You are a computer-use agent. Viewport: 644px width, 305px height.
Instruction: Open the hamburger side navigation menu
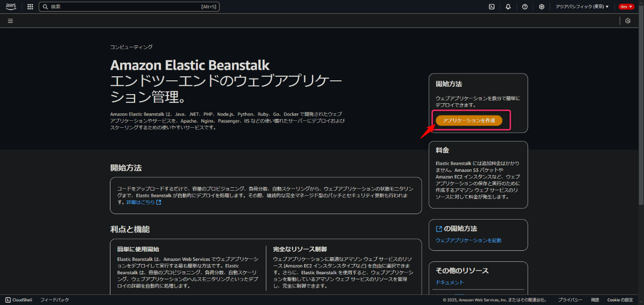(11, 21)
